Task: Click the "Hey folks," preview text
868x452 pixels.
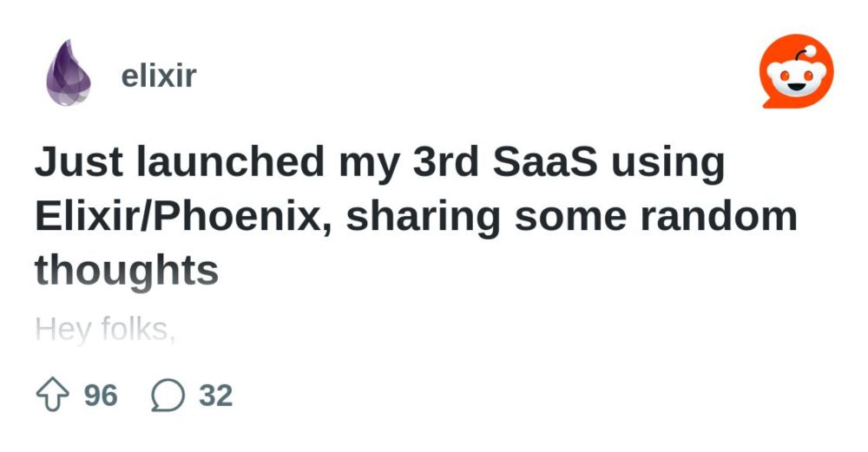Action: coord(105,330)
